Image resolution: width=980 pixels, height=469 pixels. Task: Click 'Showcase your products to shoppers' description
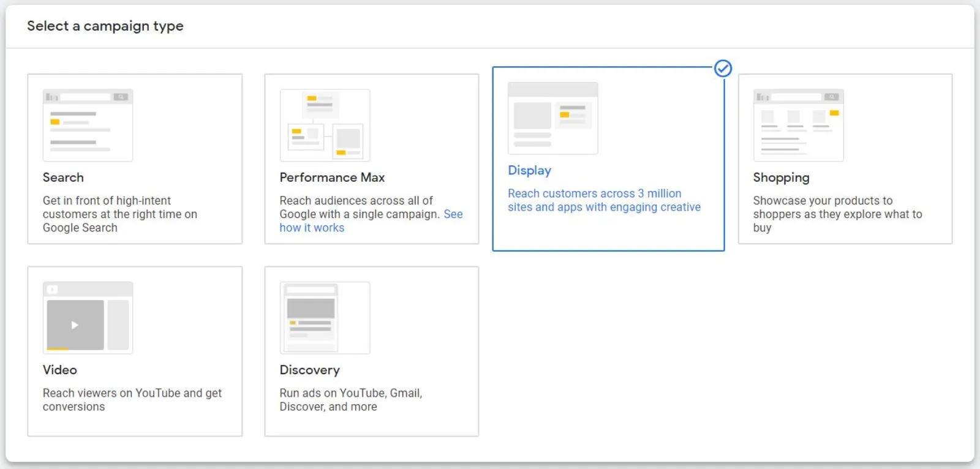pyautogui.click(x=837, y=214)
